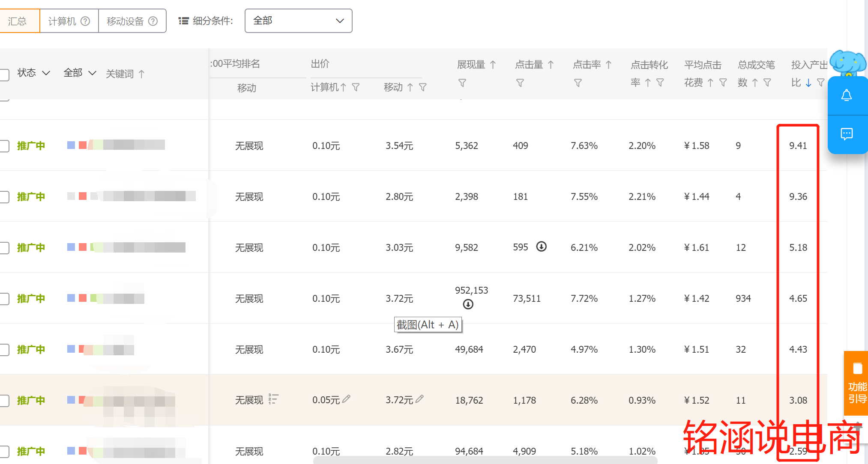The image size is (868, 464).
Task: Sort 投入产出比 descending blue arrow
Action: 808,83
